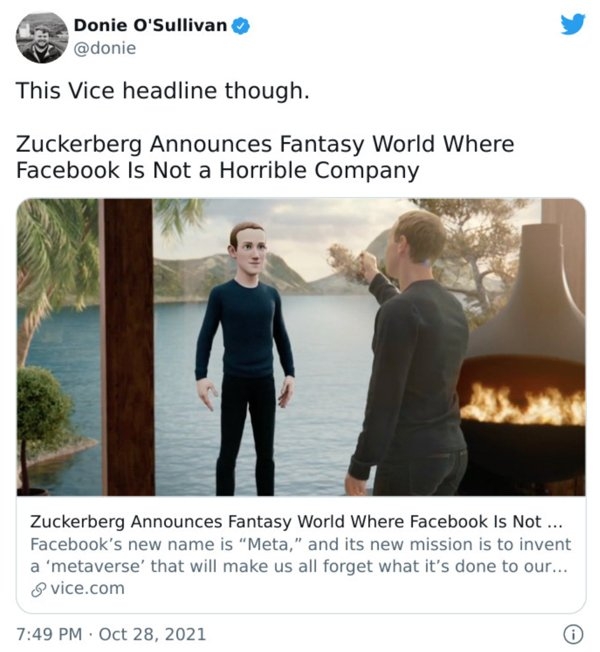Click the Twitter bird logo
600x652 pixels.
pyautogui.click(x=572, y=24)
